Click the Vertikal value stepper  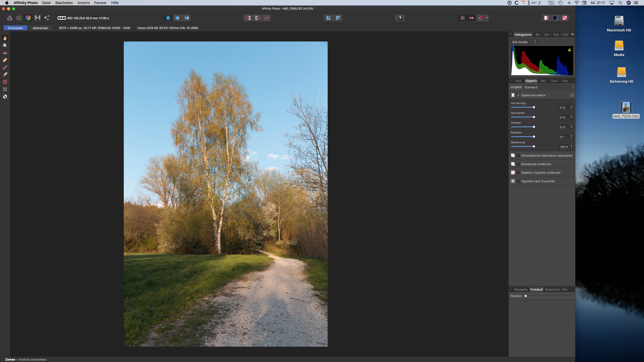[x=572, y=127]
